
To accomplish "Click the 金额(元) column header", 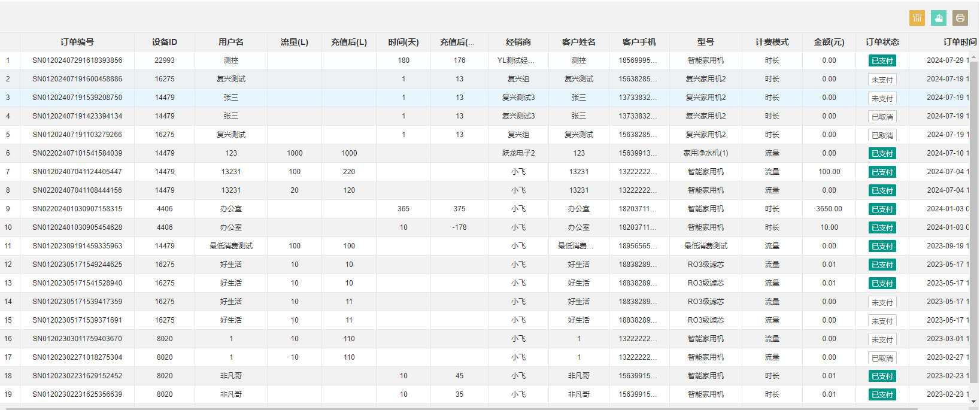I will click(x=829, y=42).
